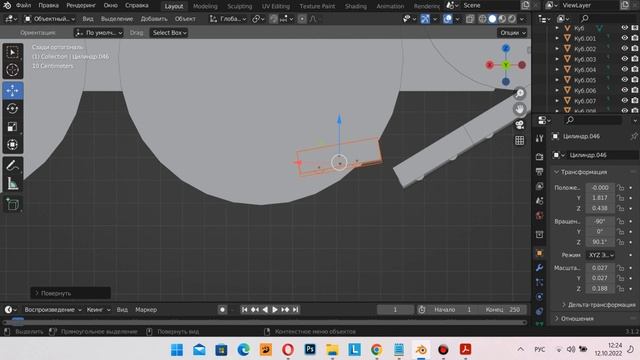The width and height of the screenshot is (640, 360).
Task: Toggle snapping magnet in header
Action: (x=273, y=19)
